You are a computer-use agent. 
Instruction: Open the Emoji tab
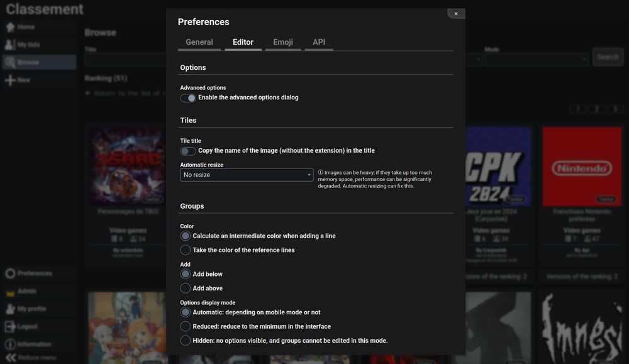point(283,42)
